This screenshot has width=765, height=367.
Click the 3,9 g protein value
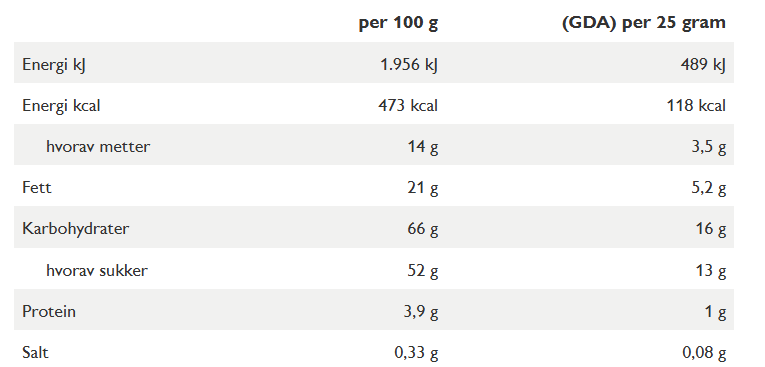[x=421, y=312]
